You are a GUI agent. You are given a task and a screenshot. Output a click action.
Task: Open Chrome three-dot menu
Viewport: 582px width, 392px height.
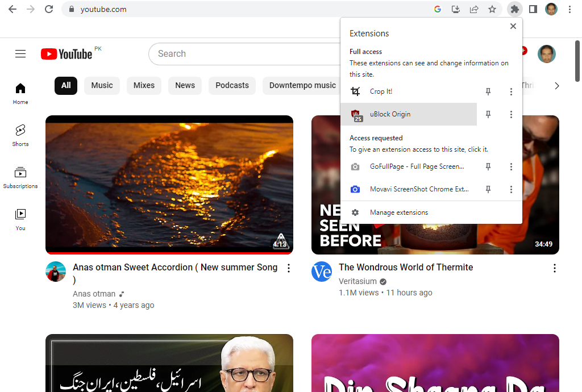coord(569,9)
